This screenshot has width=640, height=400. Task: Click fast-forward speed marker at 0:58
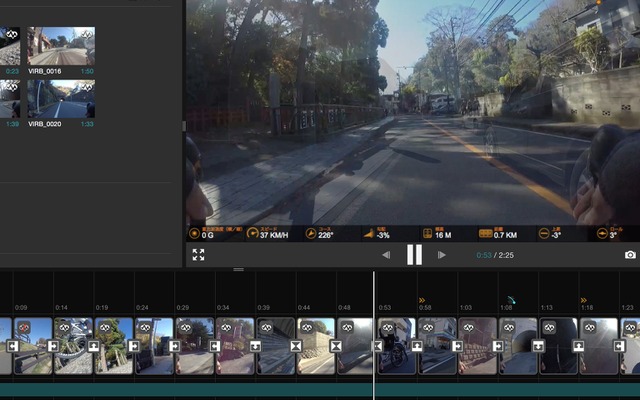click(x=422, y=300)
